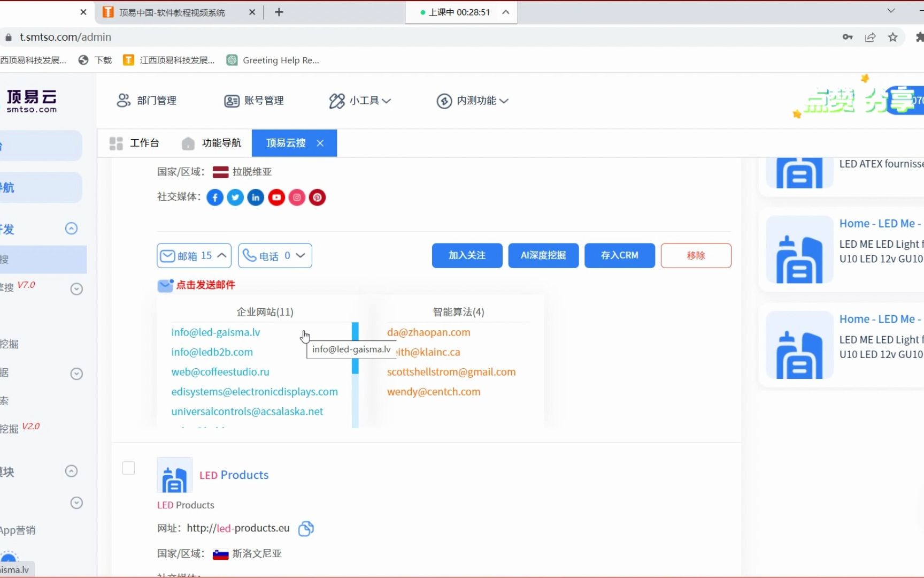Open the Twitter social media icon
The height and width of the screenshot is (578, 924).
pos(235,197)
